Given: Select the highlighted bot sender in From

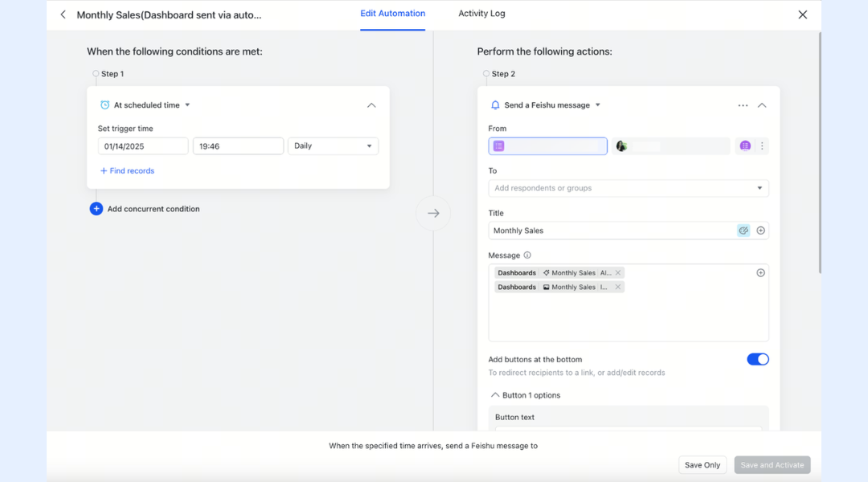Looking at the screenshot, I should pos(547,146).
